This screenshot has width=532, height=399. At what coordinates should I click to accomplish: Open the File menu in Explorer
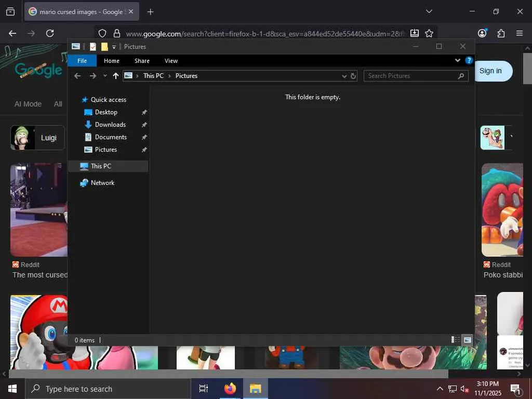coord(82,61)
